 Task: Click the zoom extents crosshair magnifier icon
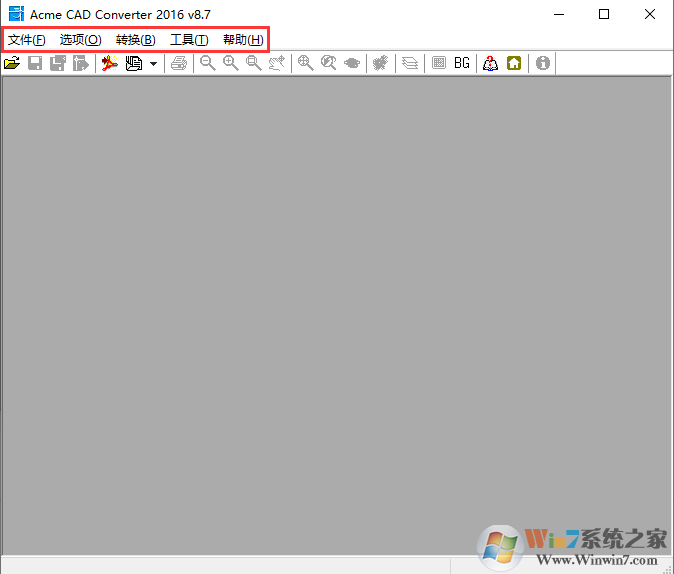point(306,63)
